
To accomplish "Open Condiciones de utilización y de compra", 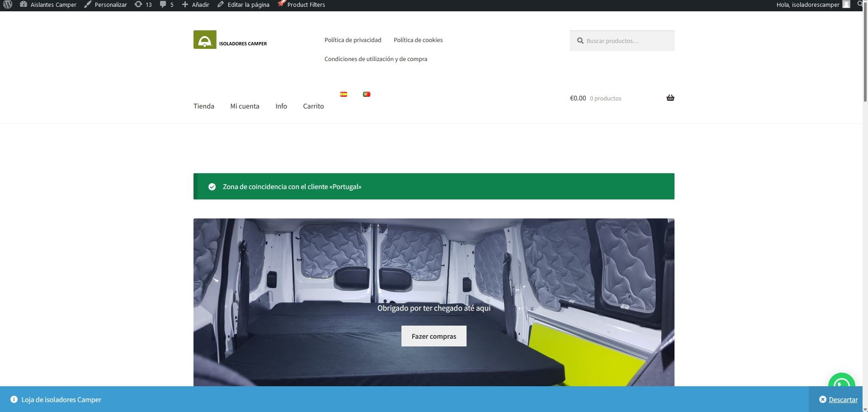I will [376, 59].
